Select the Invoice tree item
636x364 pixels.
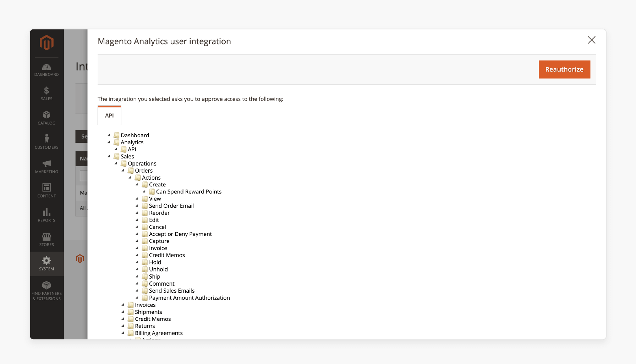pyautogui.click(x=158, y=248)
